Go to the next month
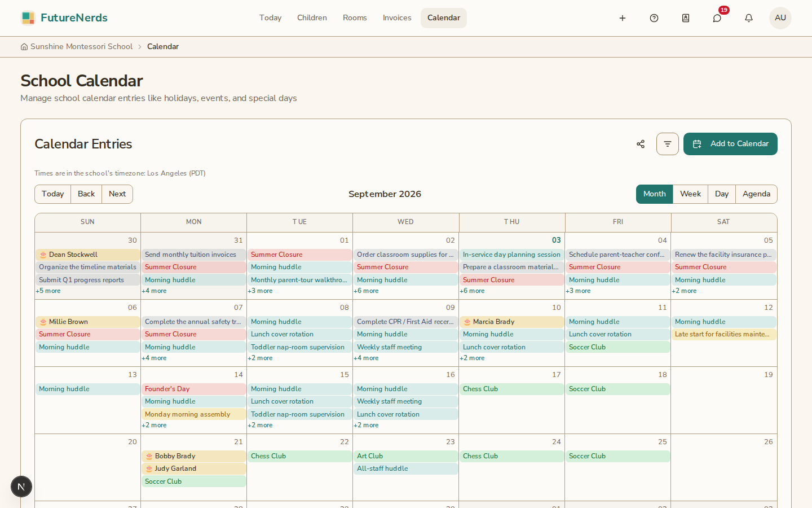This screenshot has width=812, height=508. tap(117, 194)
